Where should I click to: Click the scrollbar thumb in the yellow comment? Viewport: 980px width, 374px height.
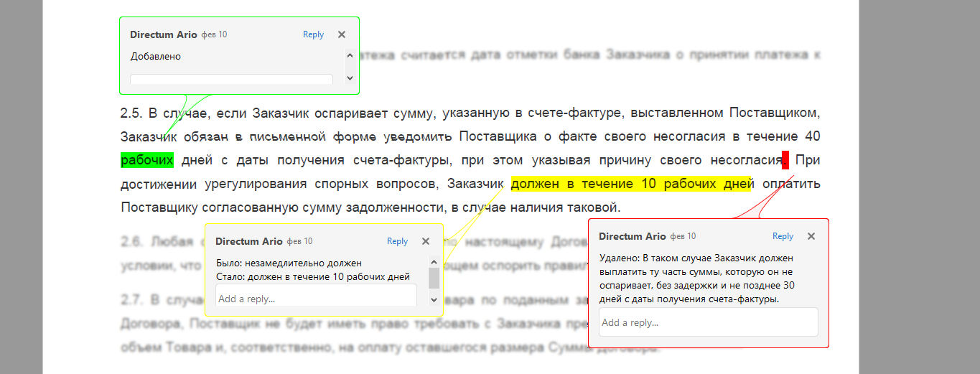pos(434,278)
